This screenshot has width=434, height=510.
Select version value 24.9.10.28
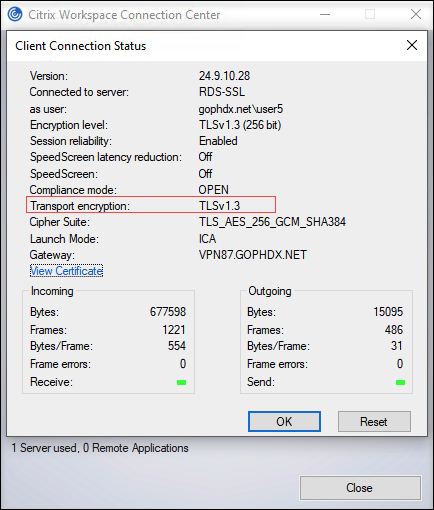(x=224, y=76)
